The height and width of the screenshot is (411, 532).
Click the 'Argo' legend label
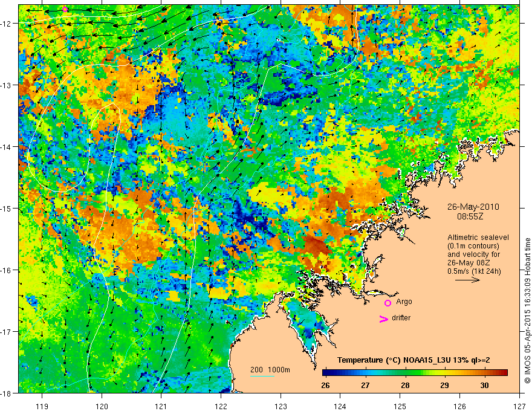click(x=404, y=302)
